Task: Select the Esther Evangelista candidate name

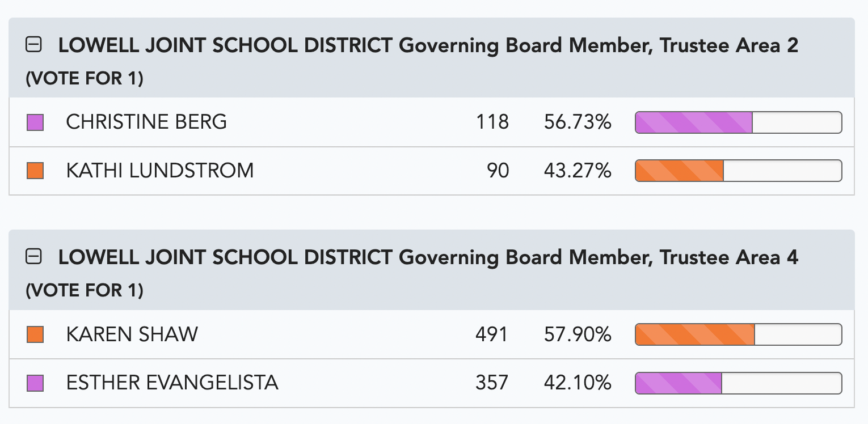Action: (172, 383)
